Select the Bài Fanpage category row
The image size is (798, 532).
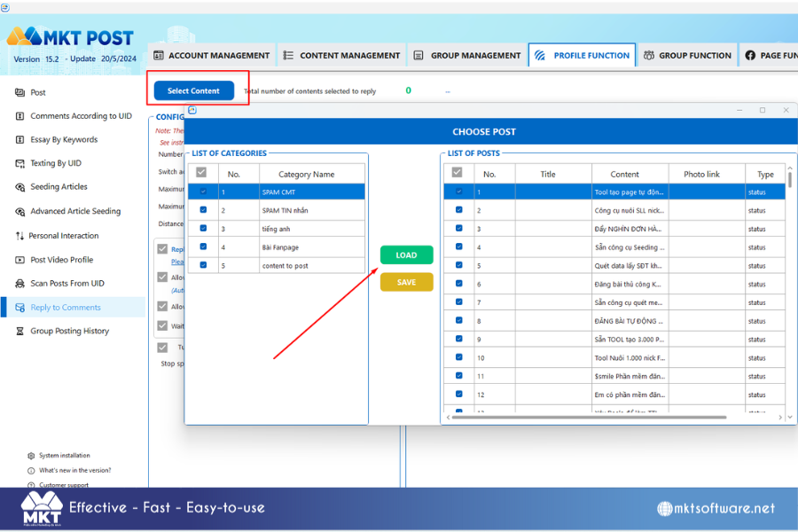pyautogui.click(x=277, y=247)
